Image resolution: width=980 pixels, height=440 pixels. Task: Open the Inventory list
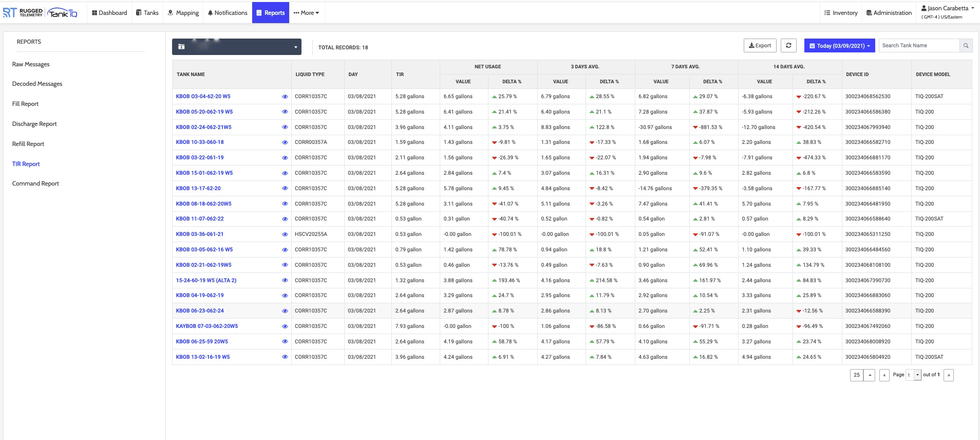tap(841, 13)
